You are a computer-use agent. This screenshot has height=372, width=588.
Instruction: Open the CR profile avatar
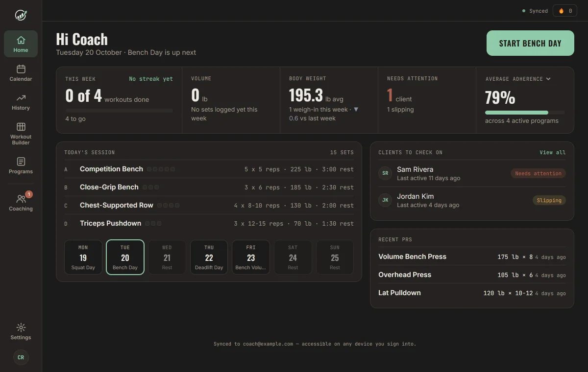21,357
